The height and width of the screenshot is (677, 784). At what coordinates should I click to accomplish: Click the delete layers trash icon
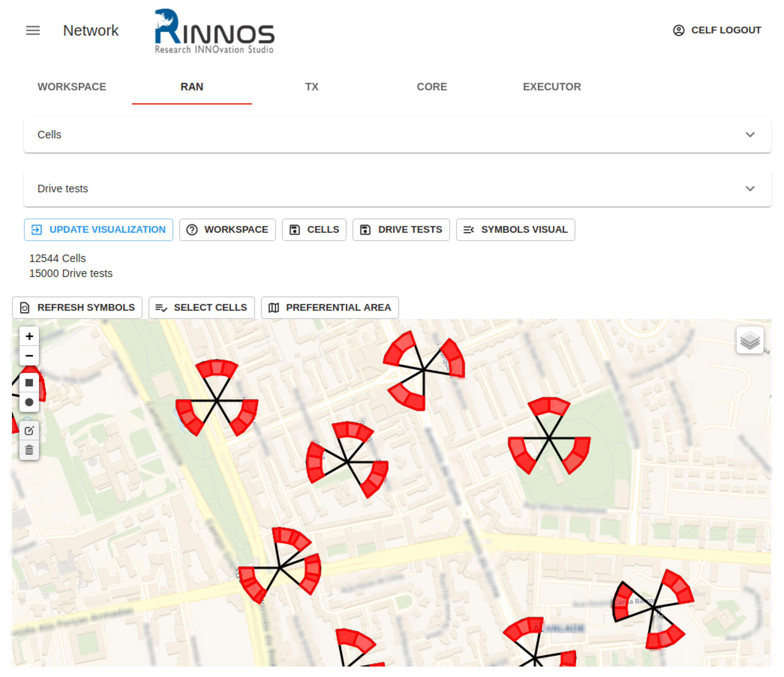pos(29,450)
